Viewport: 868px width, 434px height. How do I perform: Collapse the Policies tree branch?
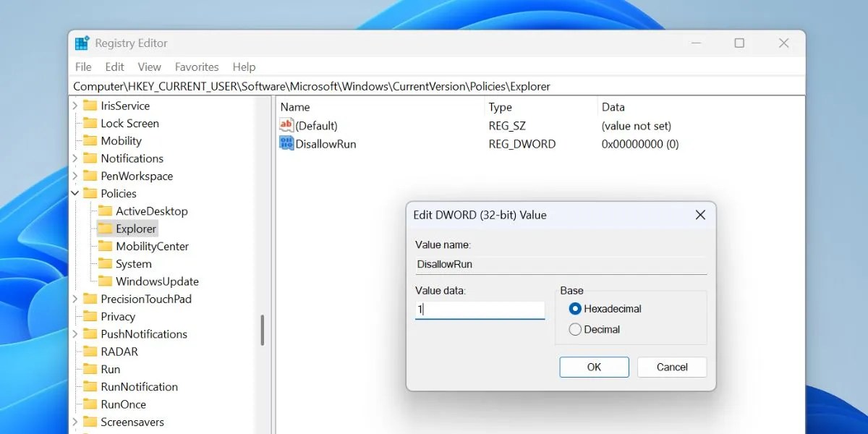(75, 193)
